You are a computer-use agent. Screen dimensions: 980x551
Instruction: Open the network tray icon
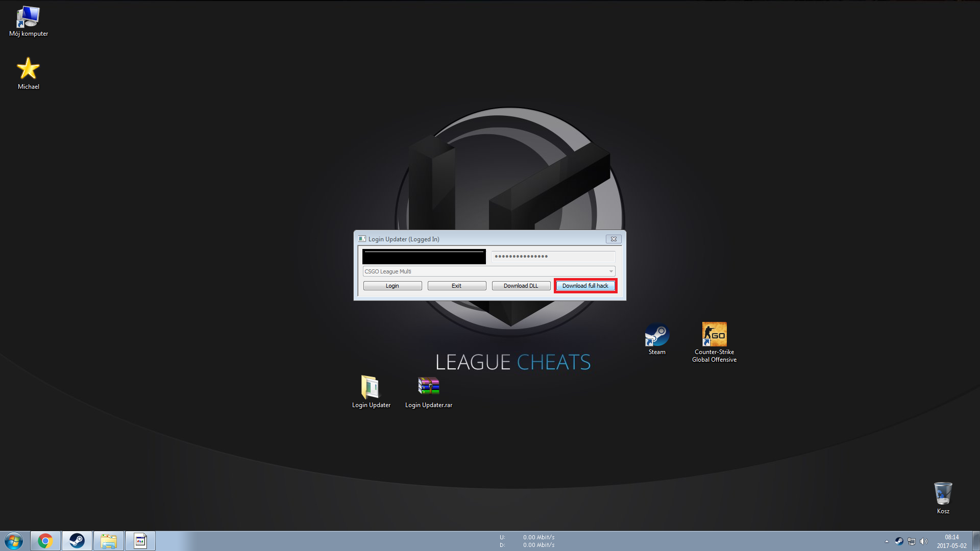tap(911, 541)
